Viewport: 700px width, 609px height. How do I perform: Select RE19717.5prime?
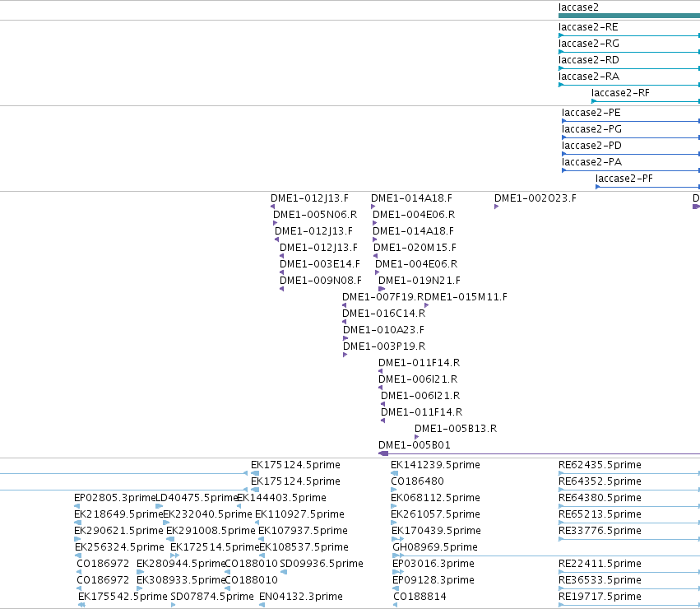point(600,597)
